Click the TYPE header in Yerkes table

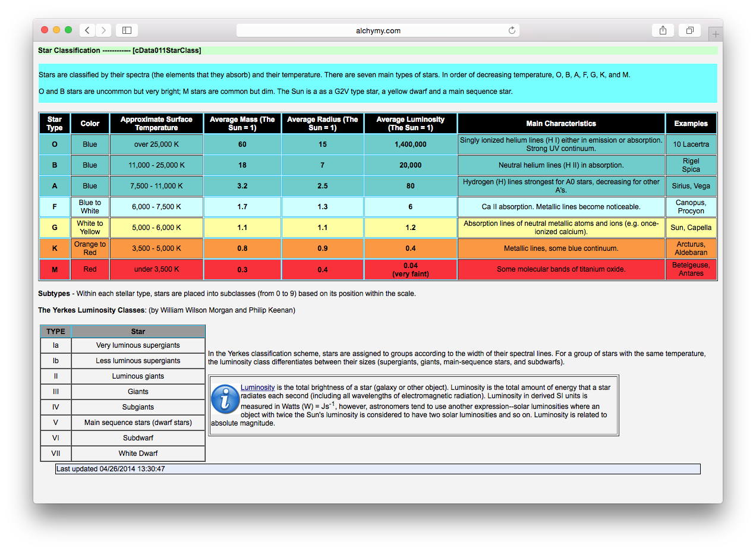click(55, 331)
